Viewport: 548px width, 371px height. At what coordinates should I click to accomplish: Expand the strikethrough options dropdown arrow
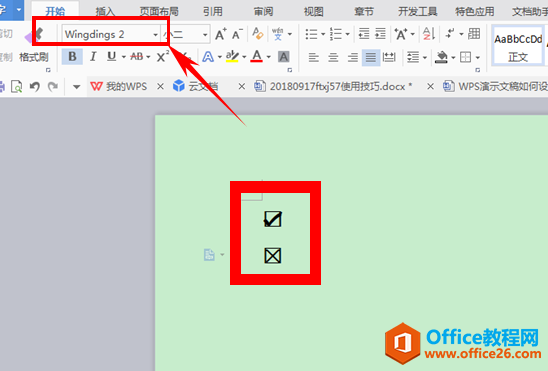[x=149, y=57]
